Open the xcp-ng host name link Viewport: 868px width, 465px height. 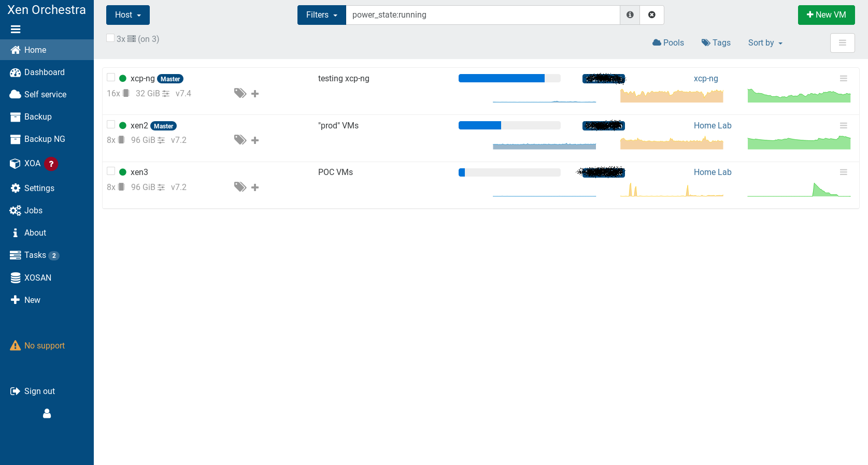pyautogui.click(x=143, y=79)
